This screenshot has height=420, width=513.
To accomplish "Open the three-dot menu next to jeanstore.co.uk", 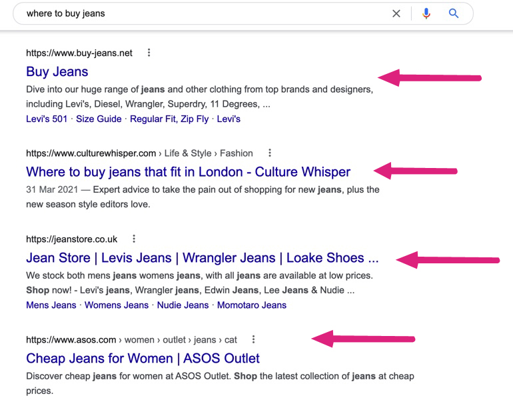I will coord(134,239).
